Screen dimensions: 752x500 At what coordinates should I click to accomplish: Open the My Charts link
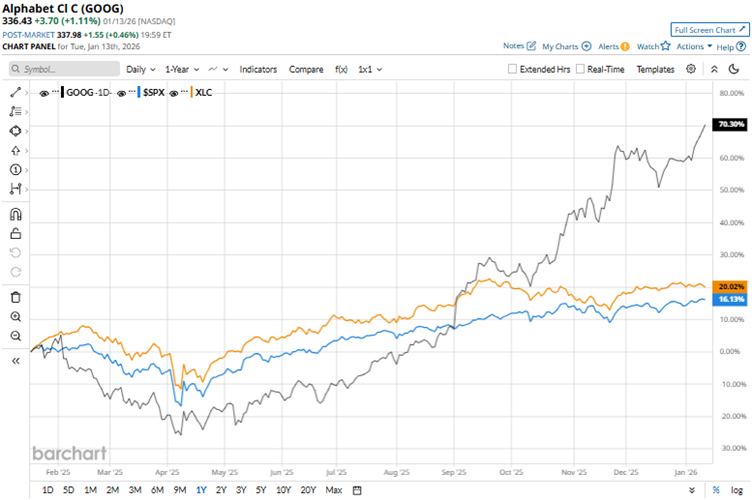coord(560,47)
